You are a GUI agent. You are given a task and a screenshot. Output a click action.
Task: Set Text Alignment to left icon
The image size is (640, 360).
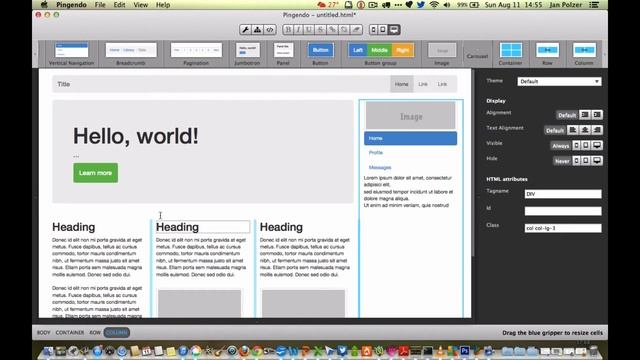click(573, 130)
